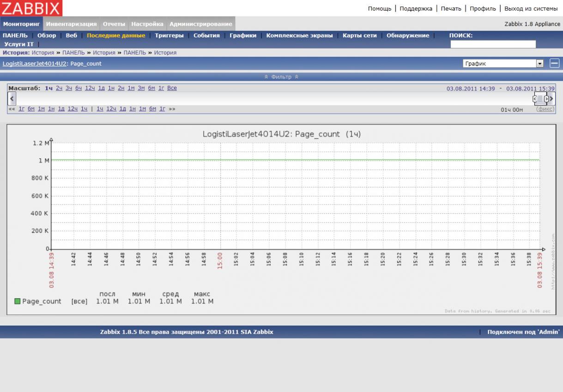Click the green Page_count legend square
The width and height of the screenshot is (563, 392).
pos(18,302)
